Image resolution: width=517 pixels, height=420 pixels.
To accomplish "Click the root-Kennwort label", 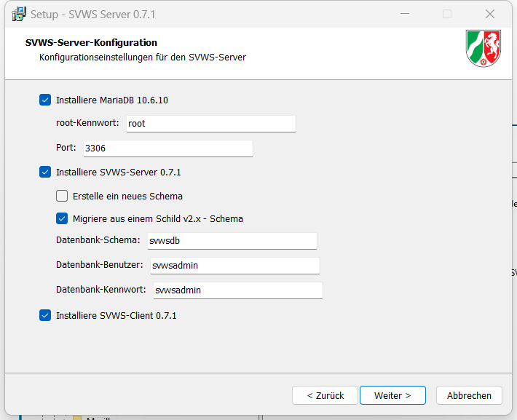I will point(87,123).
